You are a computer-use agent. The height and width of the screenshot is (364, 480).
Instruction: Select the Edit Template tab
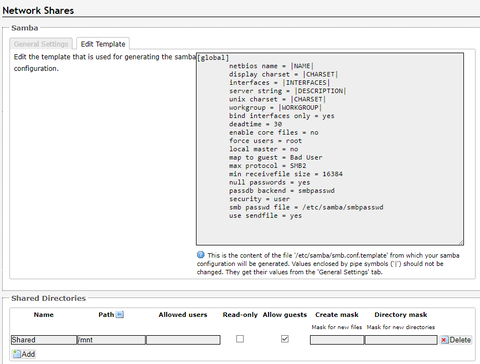103,44
